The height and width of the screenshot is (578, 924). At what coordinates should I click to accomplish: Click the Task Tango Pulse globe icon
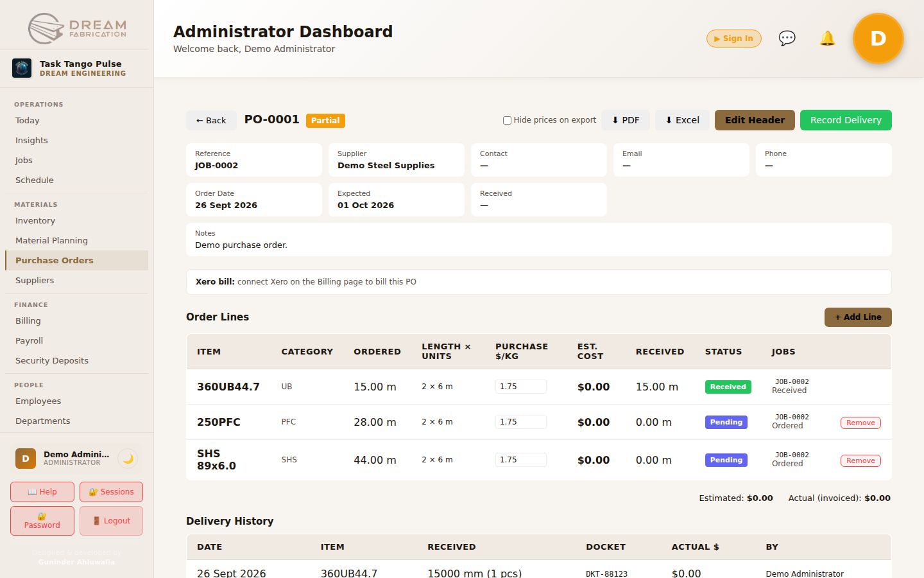pyautogui.click(x=22, y=68)
